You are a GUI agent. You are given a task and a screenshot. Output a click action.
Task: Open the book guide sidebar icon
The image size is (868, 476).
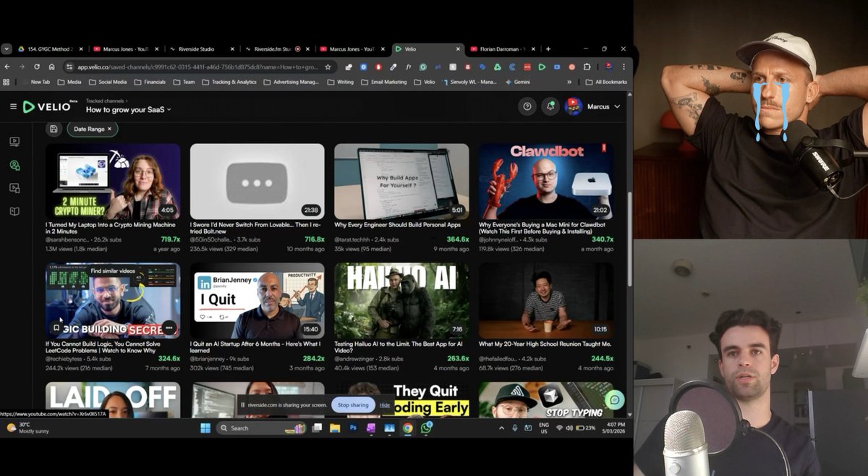click(14, 211)
